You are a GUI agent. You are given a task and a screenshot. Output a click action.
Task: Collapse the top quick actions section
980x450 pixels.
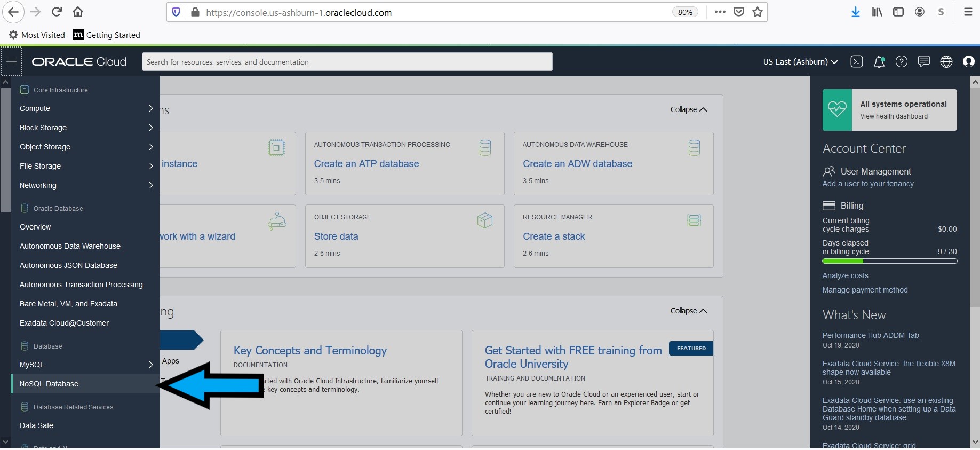[688, 109]
